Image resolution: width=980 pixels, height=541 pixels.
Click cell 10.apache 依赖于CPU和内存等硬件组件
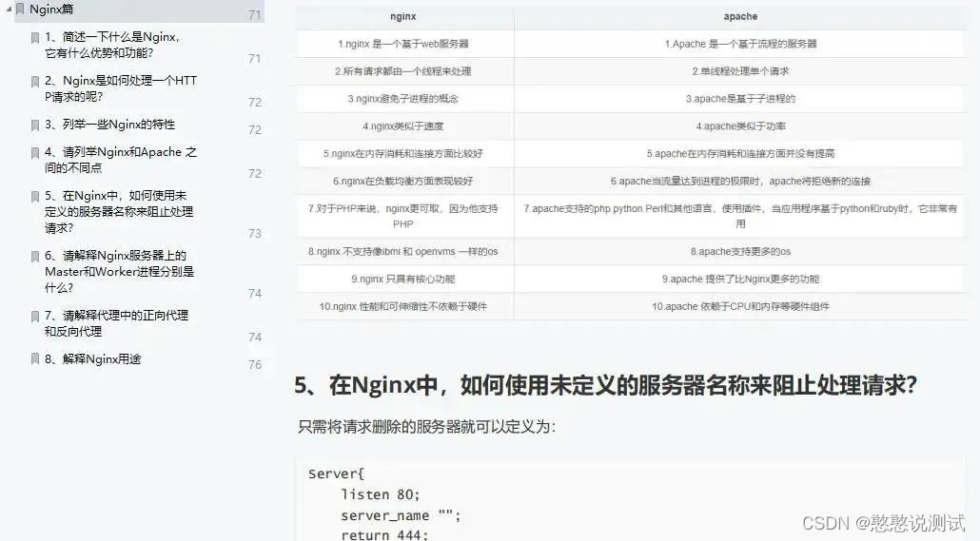coord(740,307)
